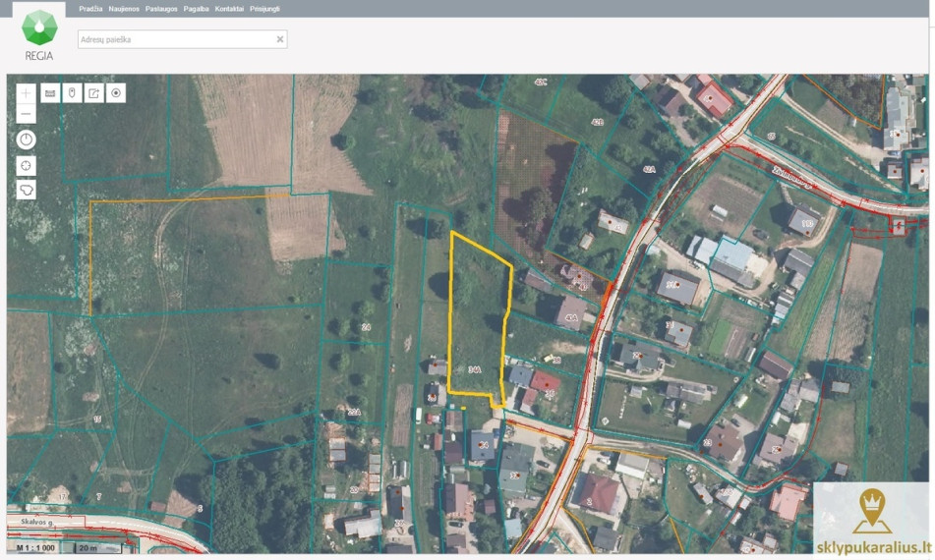Open the Pradžia menu item
935x560 pixels.
click(x=90, y=9)
